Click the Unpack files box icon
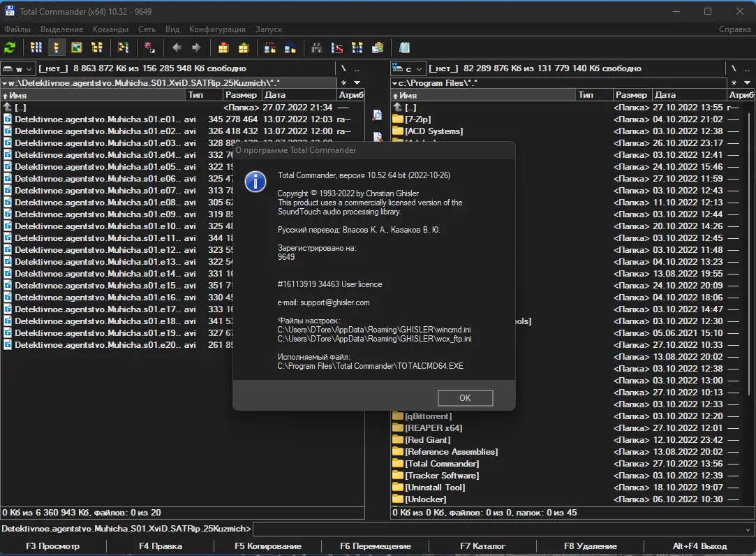 click(244, 47)
